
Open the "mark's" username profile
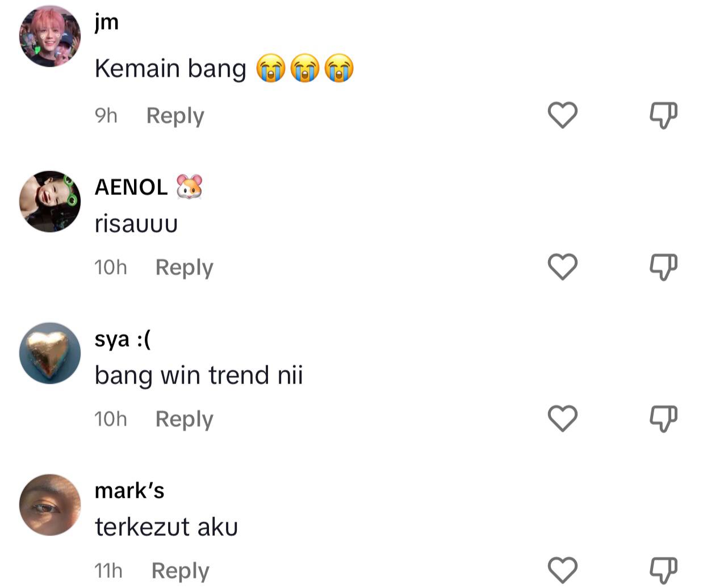pyautogui.click(x=129, y=490)
